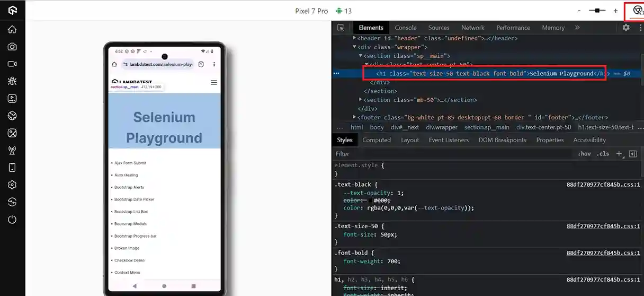Tap Android back navigation button
Viewport: 644px width, 296px height.
135,285
